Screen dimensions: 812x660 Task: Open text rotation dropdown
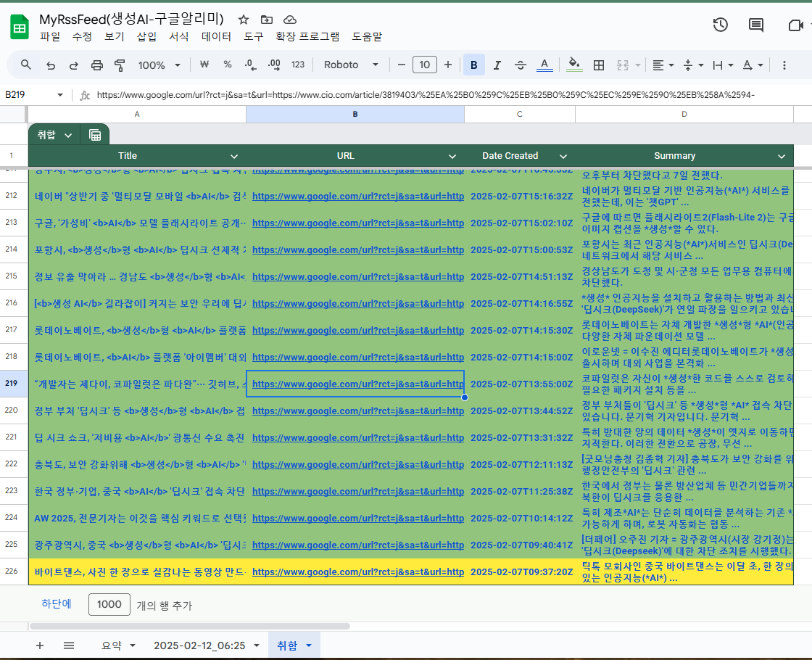753,65
